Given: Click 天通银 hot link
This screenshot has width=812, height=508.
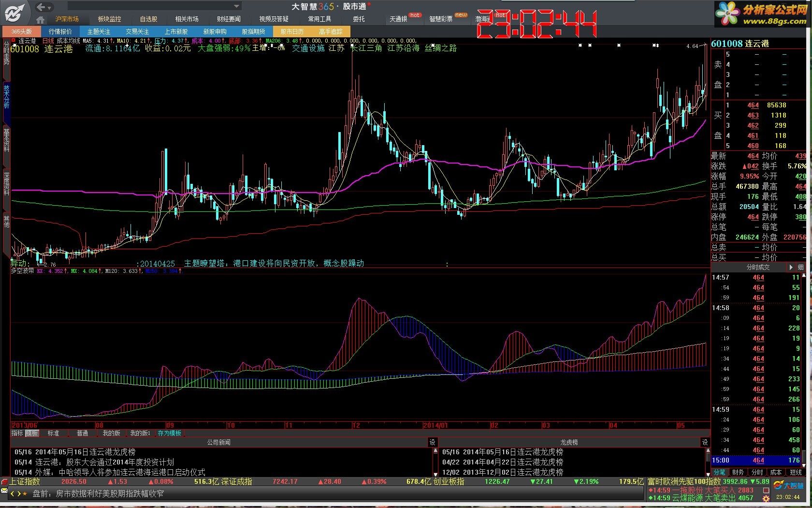Looking at the screenshot, I should 399,19.
